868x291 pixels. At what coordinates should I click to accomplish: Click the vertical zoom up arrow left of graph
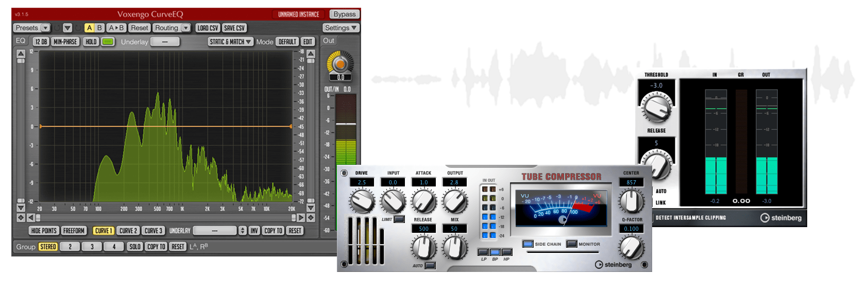pos(21,54)
